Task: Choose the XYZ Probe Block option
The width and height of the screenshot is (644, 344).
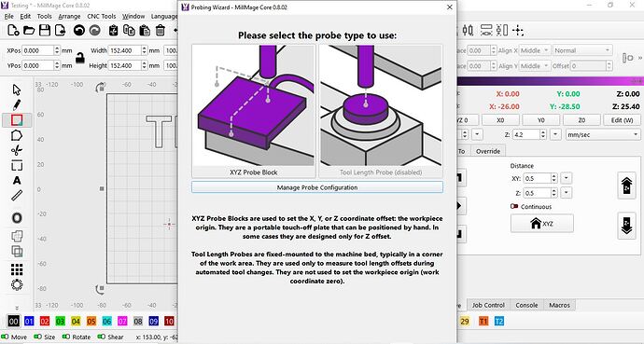Action: (254, 111)
